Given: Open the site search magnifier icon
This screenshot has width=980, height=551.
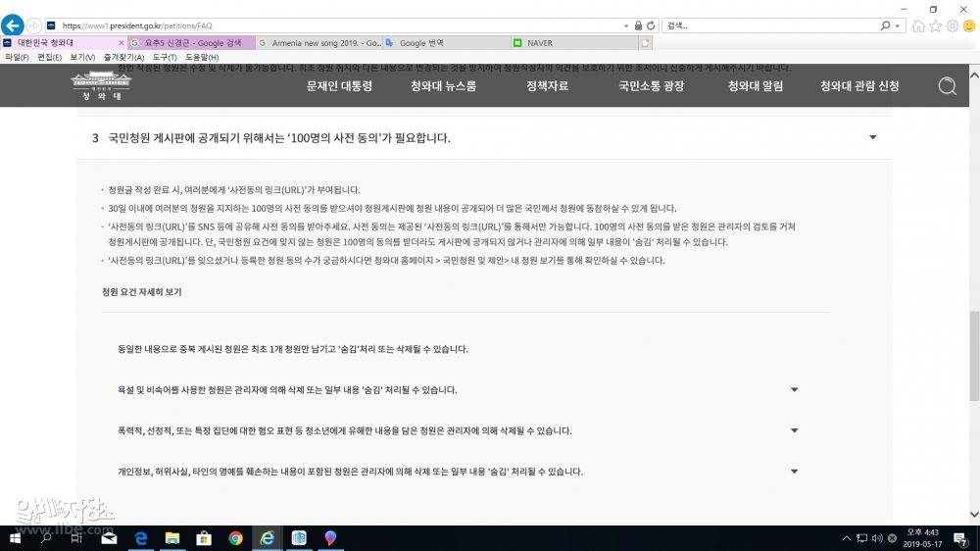Looking at the screenshot, I should coord(947,86).
